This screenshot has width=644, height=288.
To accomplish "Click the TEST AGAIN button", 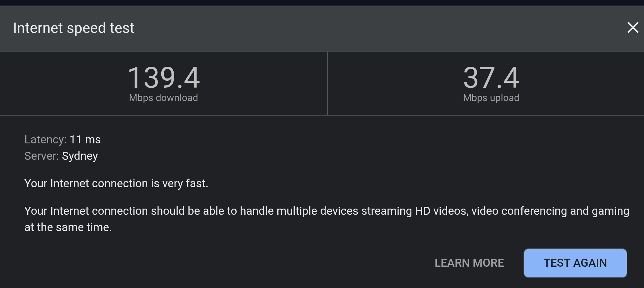I will coord(575,263).
